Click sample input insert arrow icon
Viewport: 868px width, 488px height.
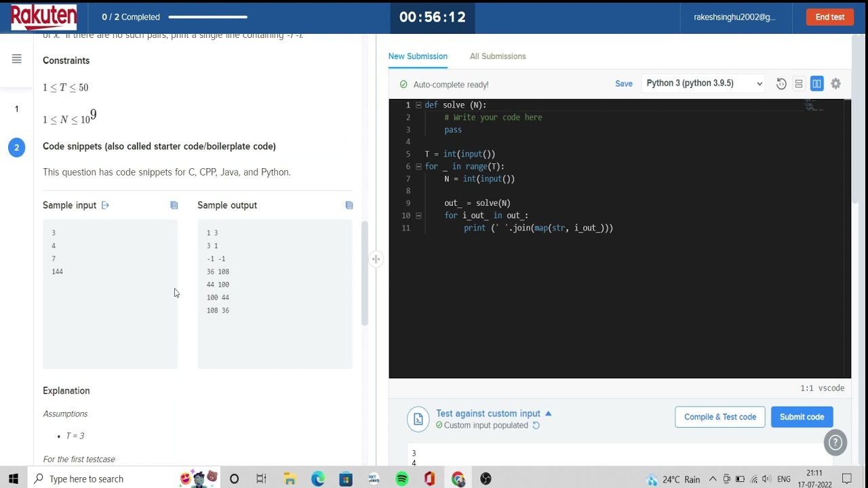tap(105, 205)
